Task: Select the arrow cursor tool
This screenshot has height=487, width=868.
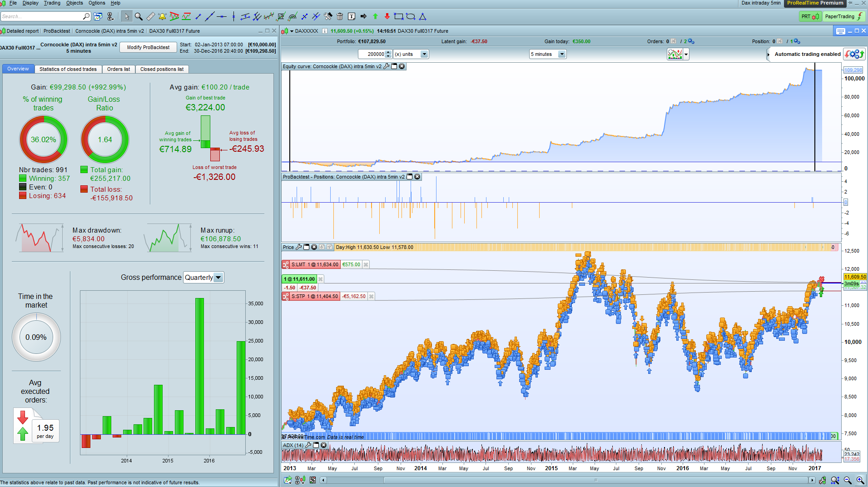Action: pos(127,17)
